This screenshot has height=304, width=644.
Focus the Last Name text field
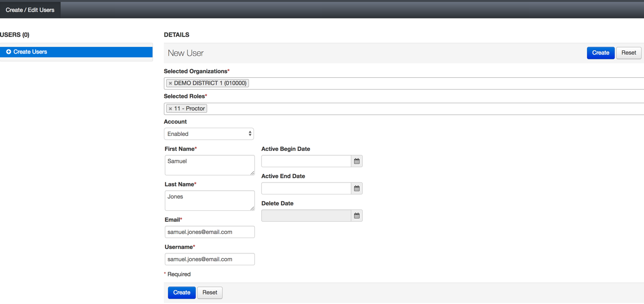point(209,201)
